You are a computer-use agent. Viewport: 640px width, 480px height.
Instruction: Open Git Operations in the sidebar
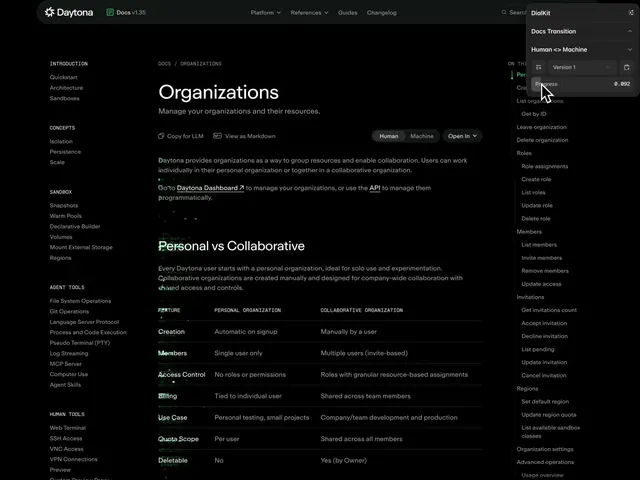coord(69,311)
